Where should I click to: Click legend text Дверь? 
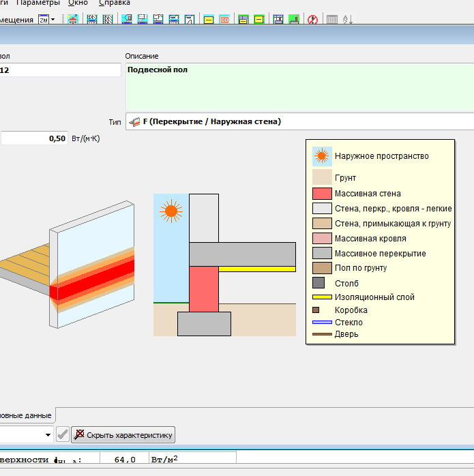(x=346, y=334)
